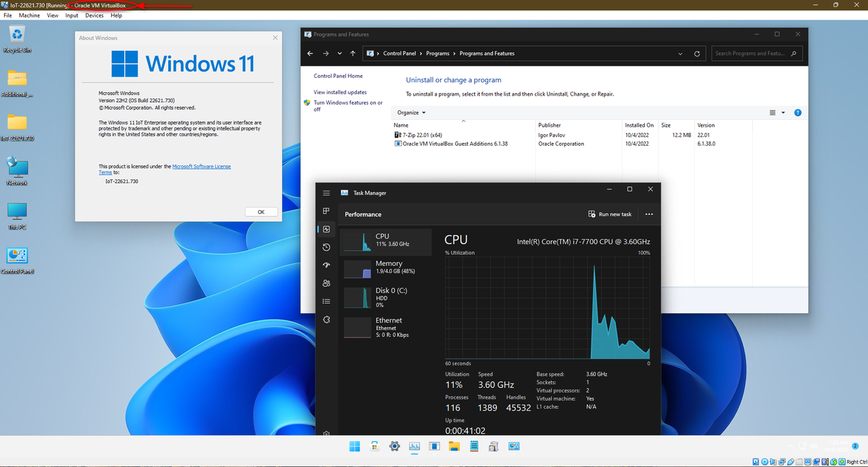Click search magnifier icon in Programs and Features

click(x=795, y=54)
